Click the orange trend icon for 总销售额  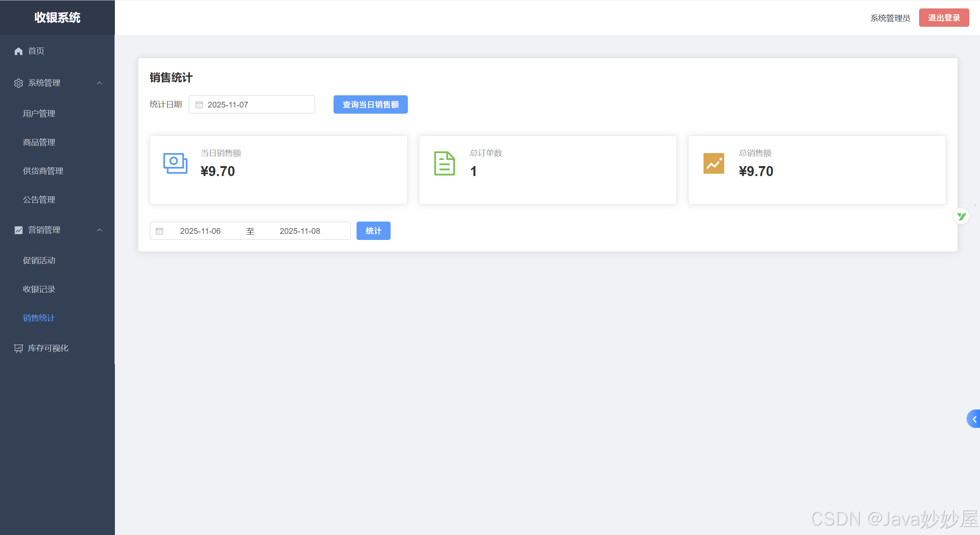713,163
